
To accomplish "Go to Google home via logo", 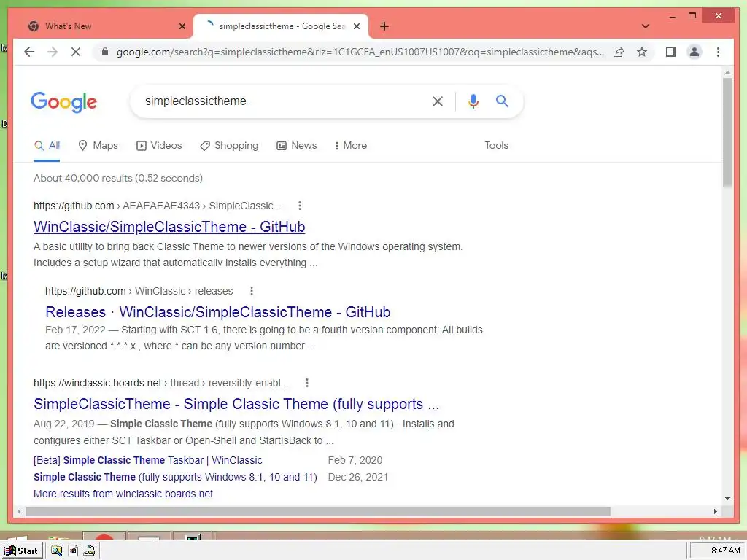I will pos(64,101).
